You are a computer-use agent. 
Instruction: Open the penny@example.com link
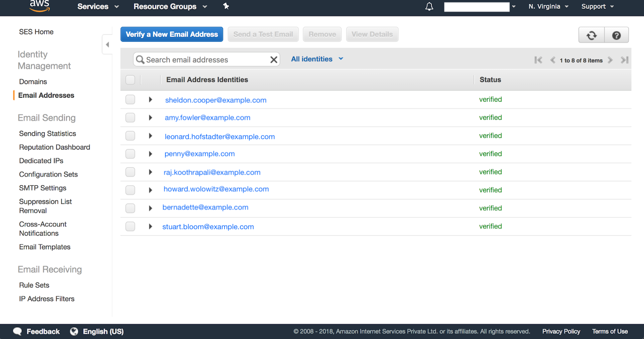pos(200,154)
